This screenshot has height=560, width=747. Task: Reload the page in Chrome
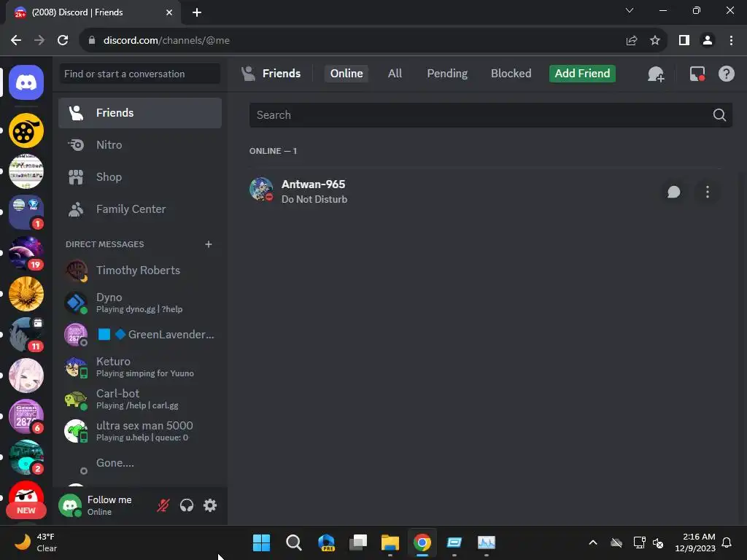(x=63, y=41)
